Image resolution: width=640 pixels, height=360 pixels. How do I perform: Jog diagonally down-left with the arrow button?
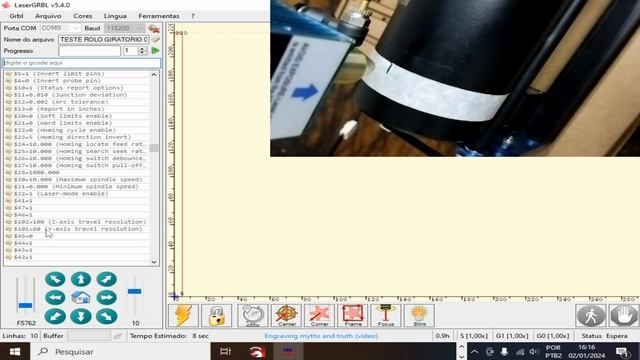(55, 316)
